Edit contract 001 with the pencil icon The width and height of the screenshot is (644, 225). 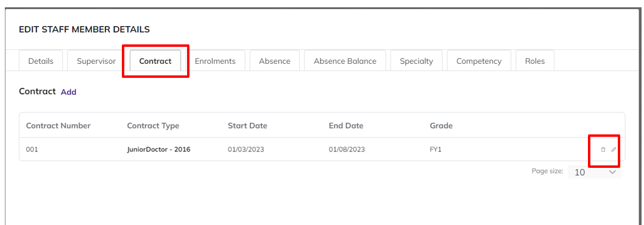(614, 150)
